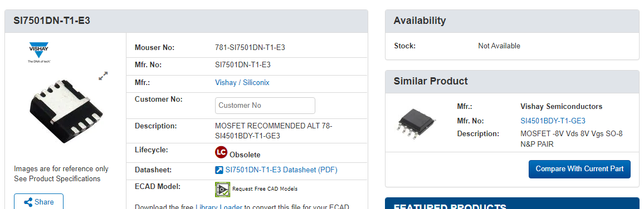Open SI7501DN-T1-E3 Datasheet (PDF) link
The width and height of the screenshot is (644, 209).
click(x=281, y=170)
